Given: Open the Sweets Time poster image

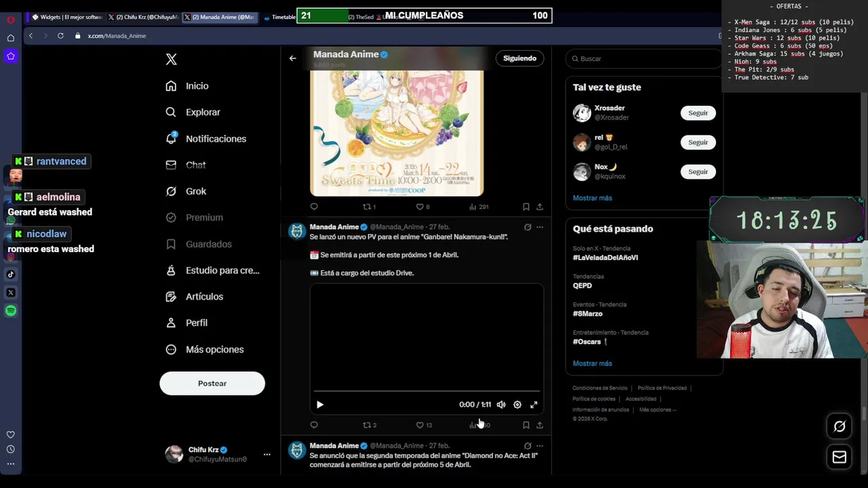Looking at the screenshot, I should 397,132.
